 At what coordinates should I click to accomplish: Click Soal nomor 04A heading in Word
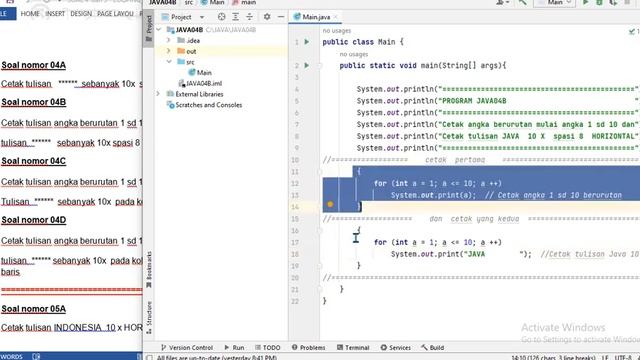click(33, 65)
